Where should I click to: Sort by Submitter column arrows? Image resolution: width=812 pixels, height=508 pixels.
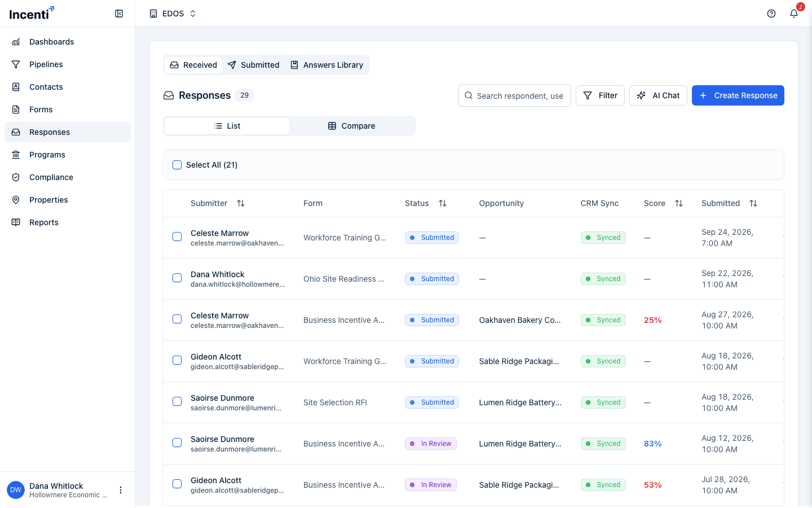pos(241,203)
